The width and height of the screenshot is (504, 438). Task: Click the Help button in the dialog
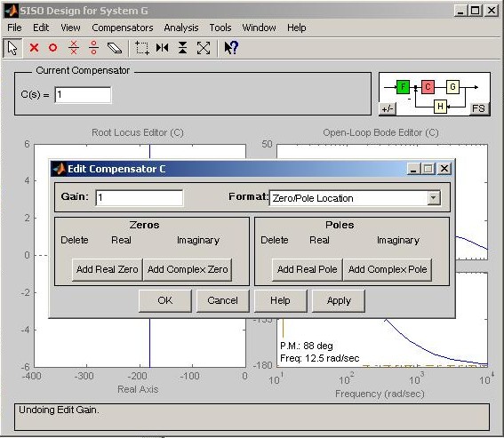tap(280, 300)
